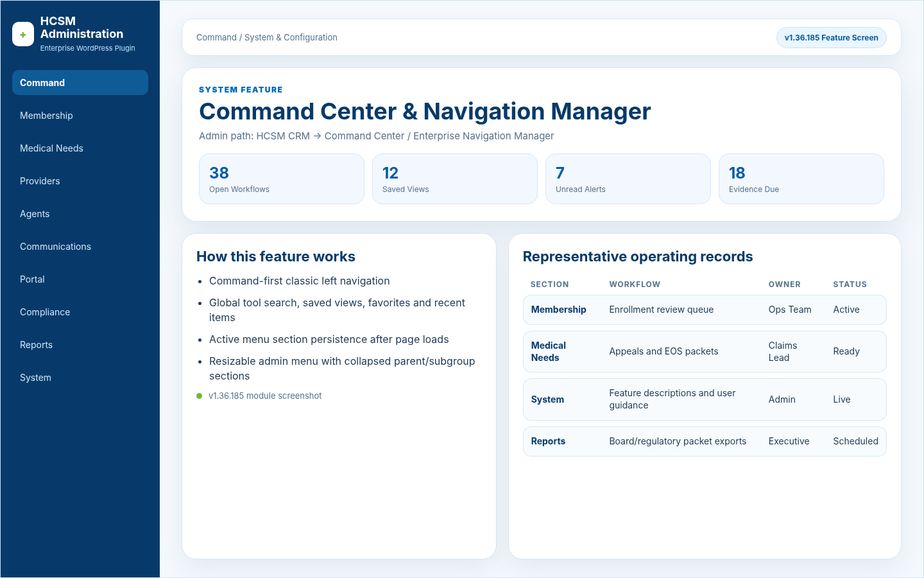
Task: Open the 7 Unread Alerts card
Action: (628, 179)
